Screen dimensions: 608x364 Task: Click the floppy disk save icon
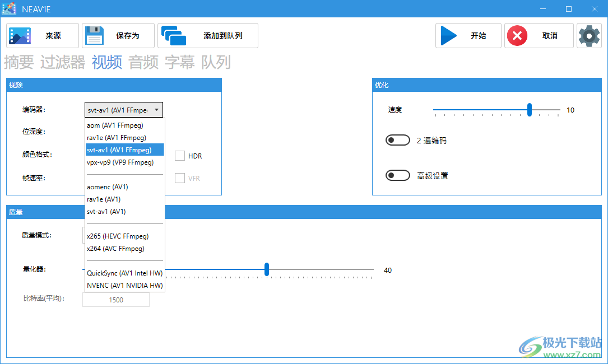pyautogui.click(x=94, y=36)
